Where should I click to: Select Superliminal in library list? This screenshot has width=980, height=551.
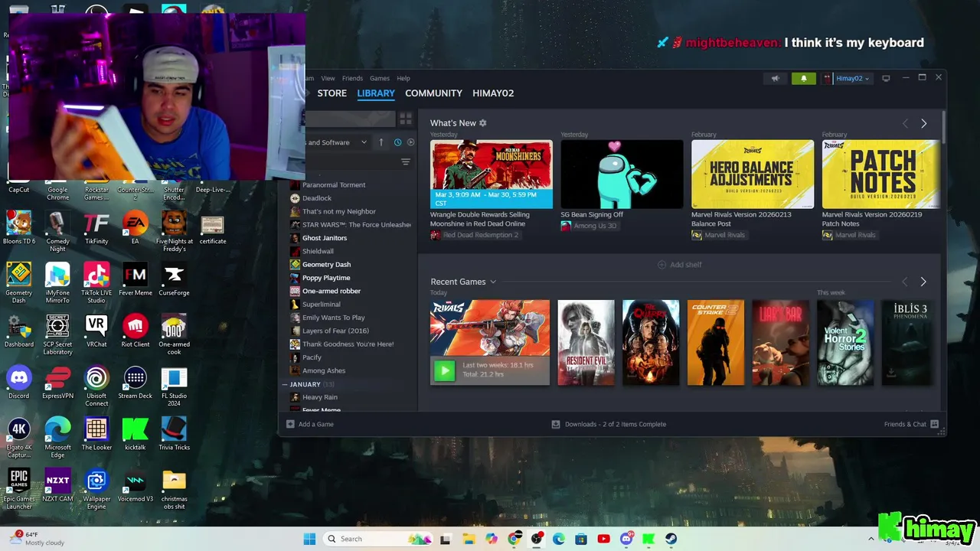[322, 305]
